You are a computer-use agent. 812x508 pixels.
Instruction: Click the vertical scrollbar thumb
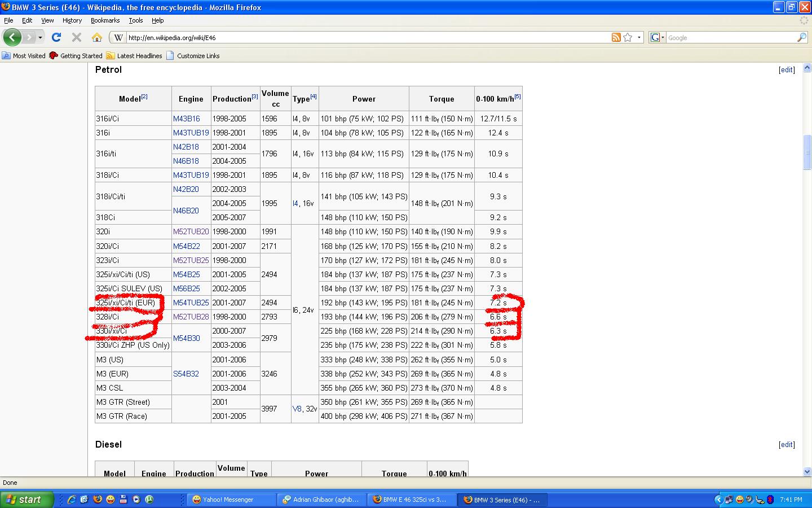click(807, 151)
